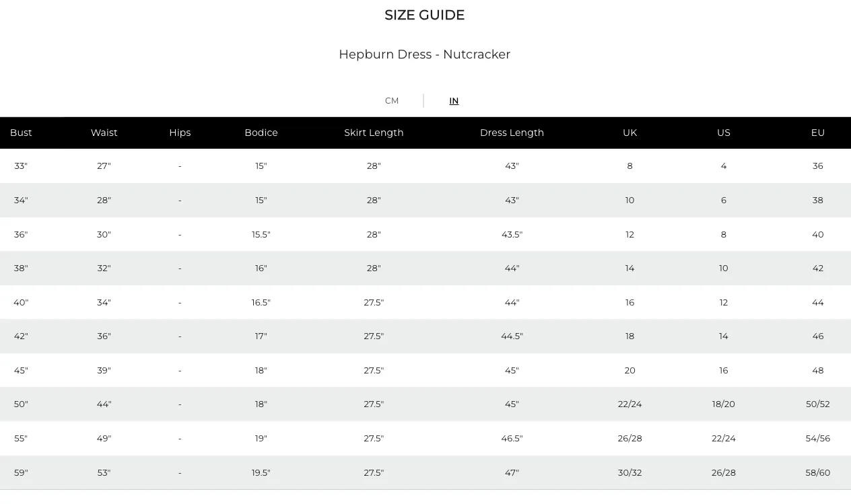Click the 15.5" bodice measurement cell
851x504 pixels.
click(261, 235)
